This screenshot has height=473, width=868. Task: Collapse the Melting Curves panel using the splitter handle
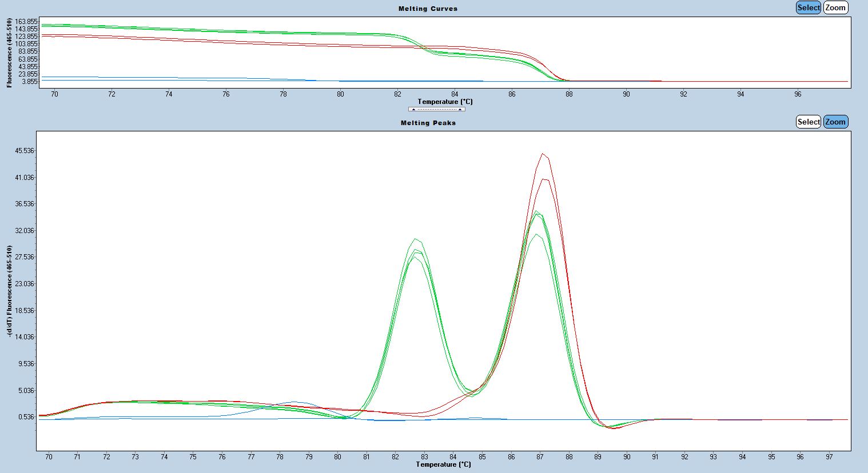tap(436, 109)
